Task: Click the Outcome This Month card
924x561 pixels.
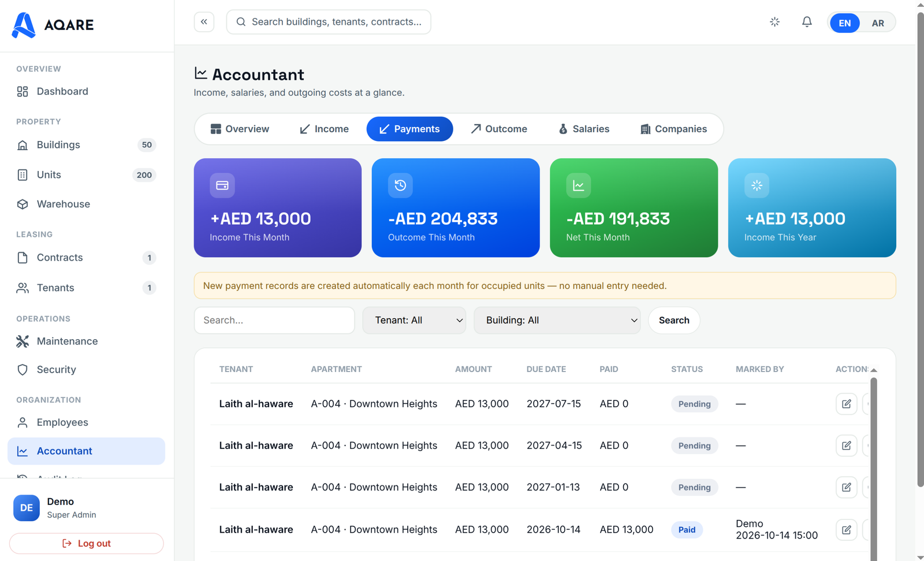Action: point(456,208)
